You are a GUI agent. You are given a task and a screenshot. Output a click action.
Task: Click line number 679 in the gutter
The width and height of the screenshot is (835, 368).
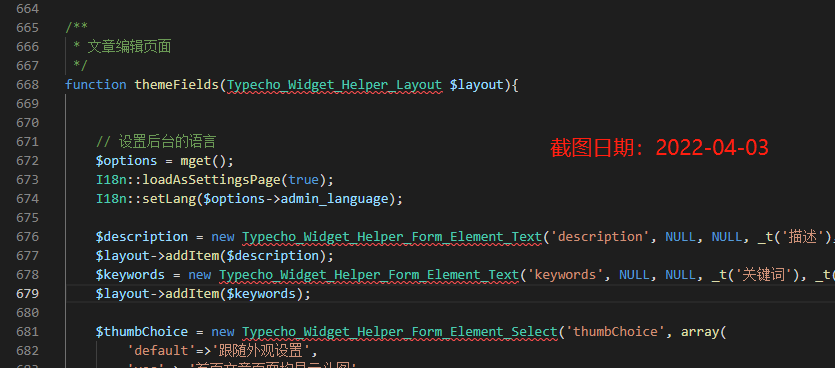point(27,294)
